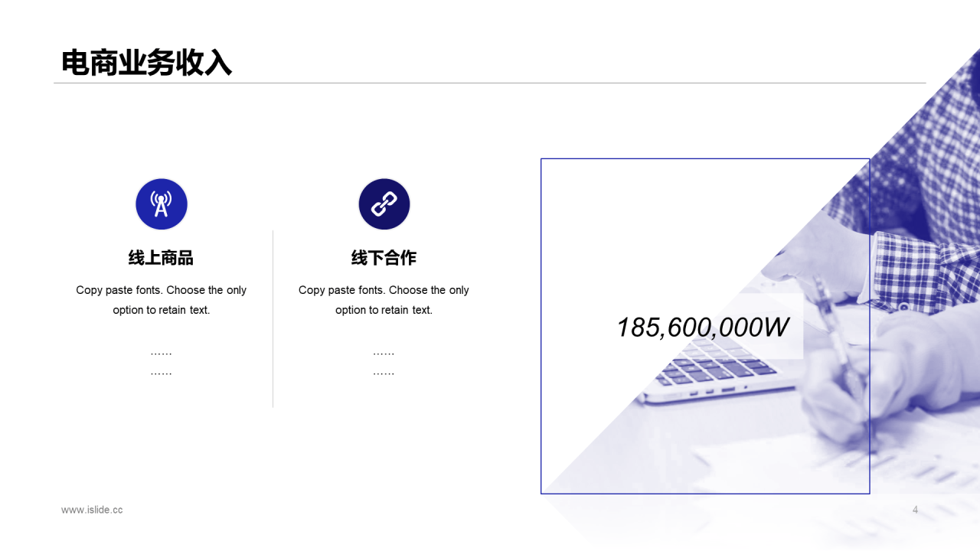Image resolution: width=980 pixels, height=551 pixels.
Task: Click the second dotted line under 线上商品 text
Action: point(161,373)
